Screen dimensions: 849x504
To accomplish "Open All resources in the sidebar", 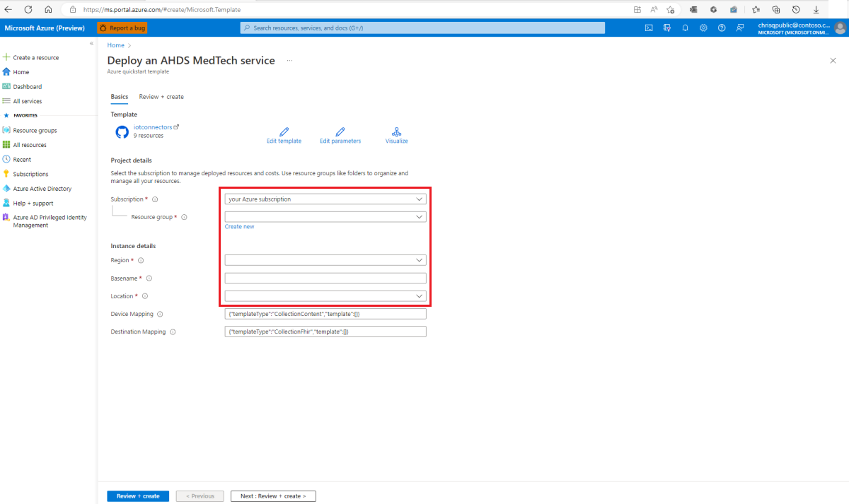I will tap(30, 145).
